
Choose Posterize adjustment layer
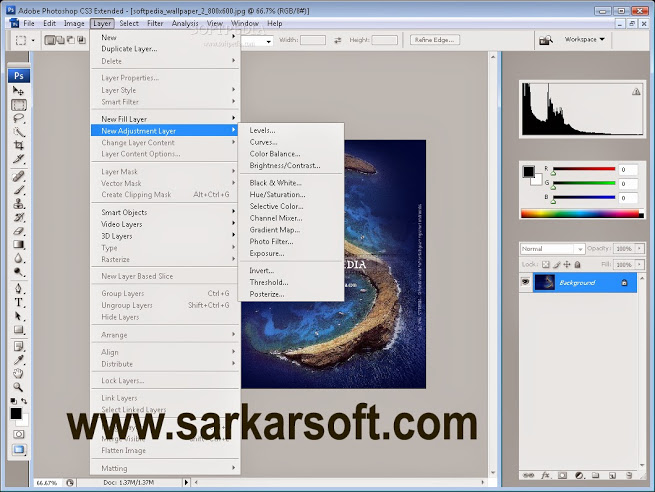point(267,294)
